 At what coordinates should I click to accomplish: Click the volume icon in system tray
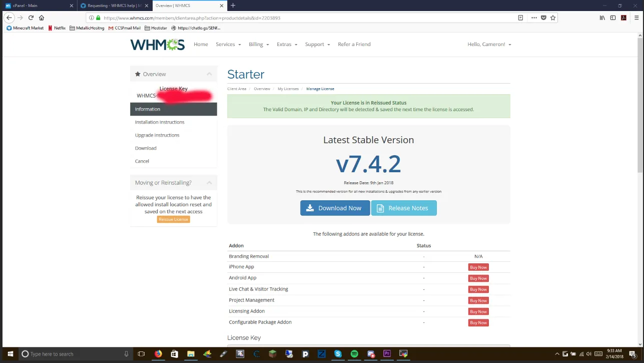click(x=588, y=354)
